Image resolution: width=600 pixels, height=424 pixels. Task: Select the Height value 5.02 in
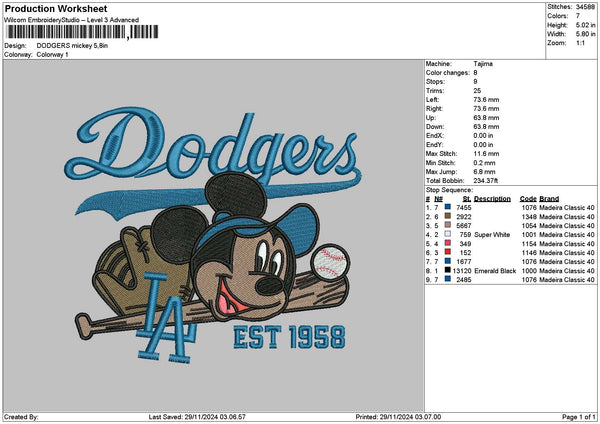click(x=585, y=25)
